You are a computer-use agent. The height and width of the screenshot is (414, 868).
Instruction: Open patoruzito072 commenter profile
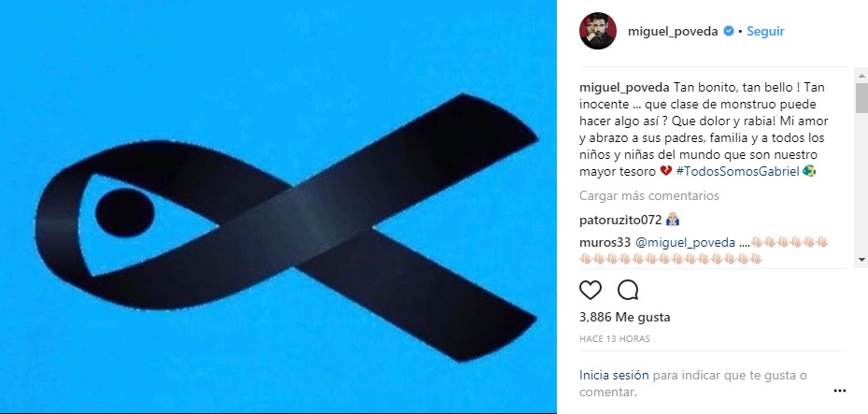click(620, 220)
